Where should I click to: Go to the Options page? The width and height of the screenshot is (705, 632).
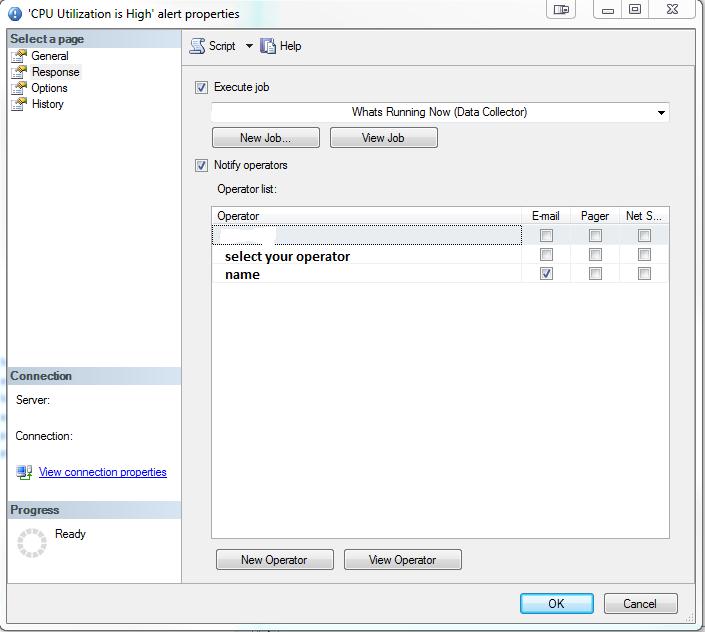(x=49, y=88)
